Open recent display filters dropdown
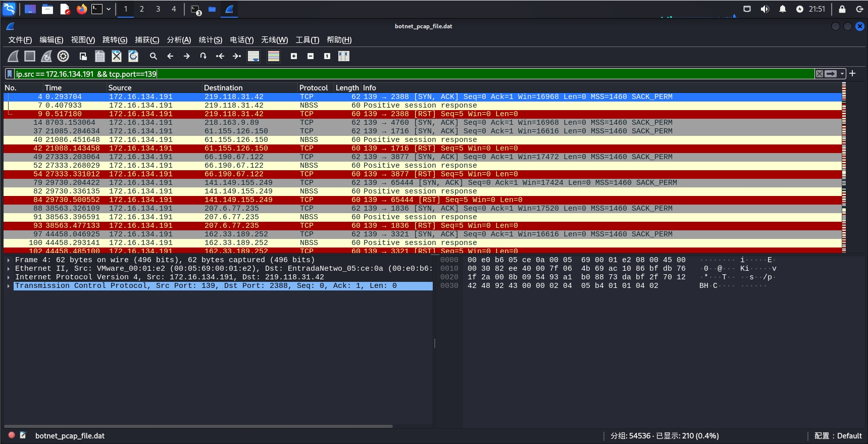 pos(842,74)
